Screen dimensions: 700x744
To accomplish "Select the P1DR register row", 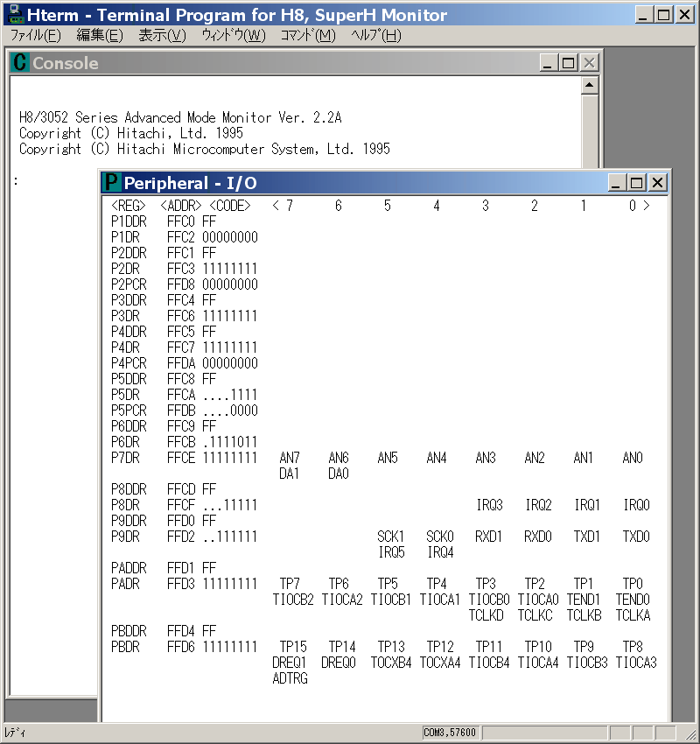I will (185, 237).
